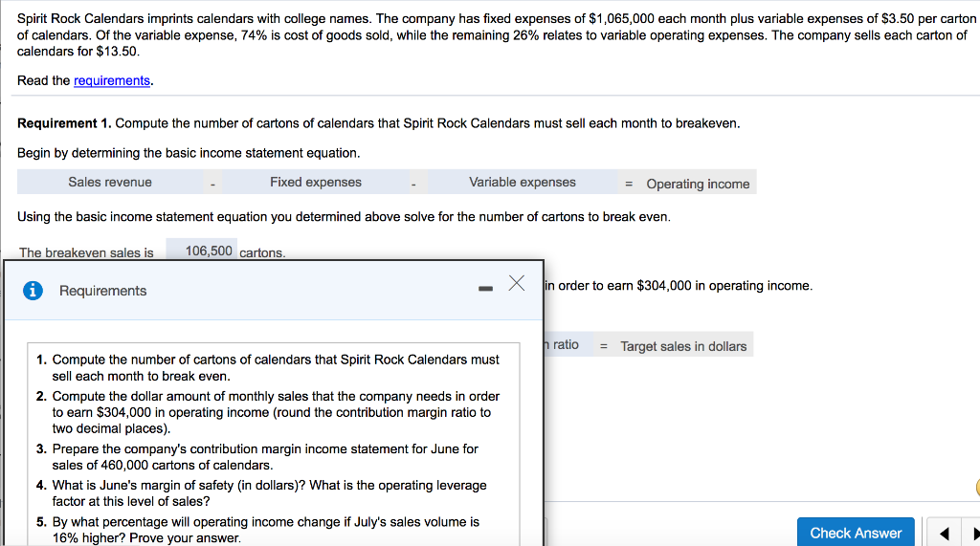Select requirement 2 text about $304,000
The height and width of the screenshot is (546, 980).
[x=276, y=412]
